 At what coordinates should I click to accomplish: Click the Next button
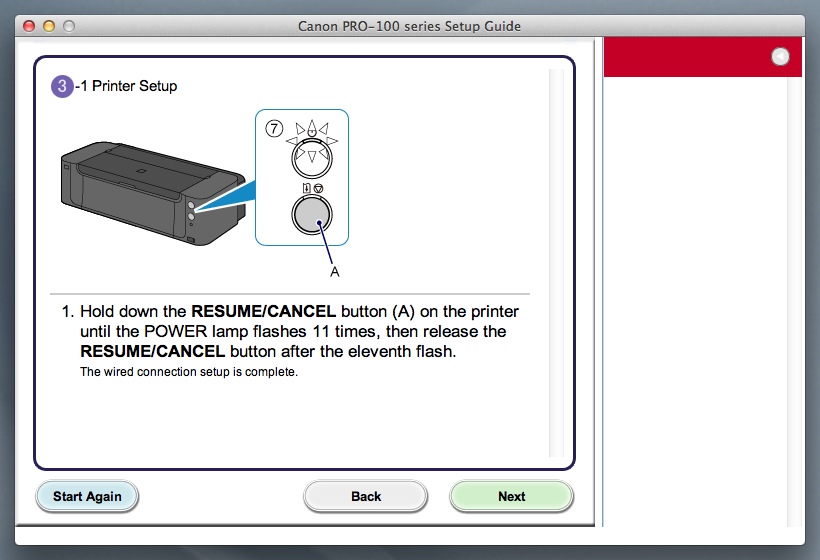(511, 496)
